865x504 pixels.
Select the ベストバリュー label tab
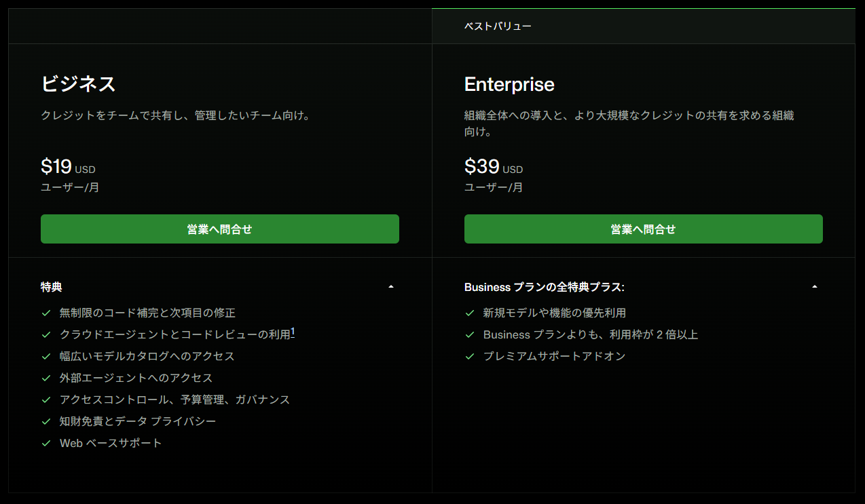(498, 26)
